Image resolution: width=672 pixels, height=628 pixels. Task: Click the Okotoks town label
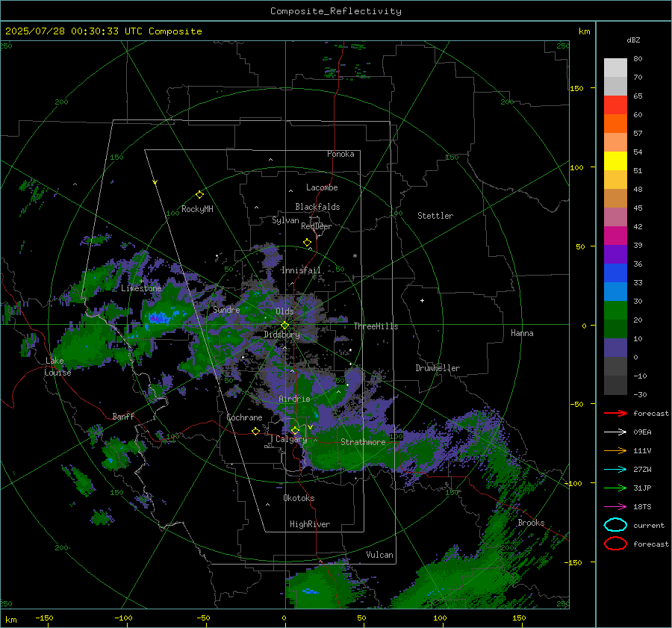pyautogui.click(x=299, y=498)
